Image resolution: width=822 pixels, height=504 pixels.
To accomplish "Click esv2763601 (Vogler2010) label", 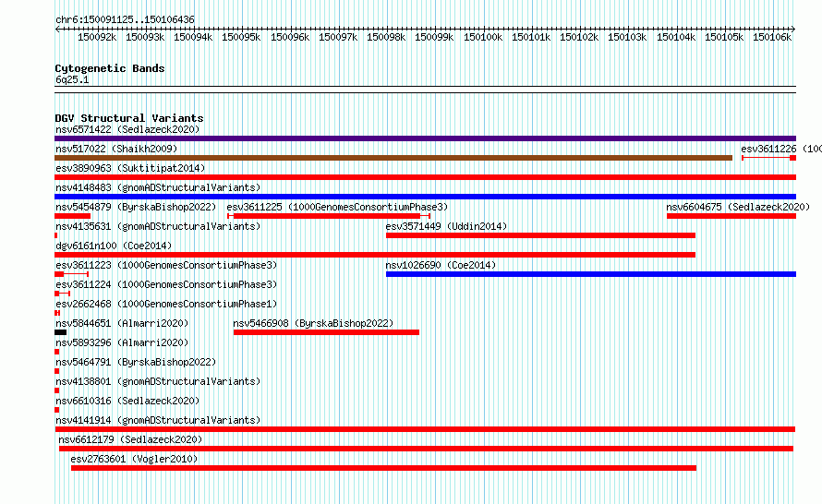I will [134, 459].
